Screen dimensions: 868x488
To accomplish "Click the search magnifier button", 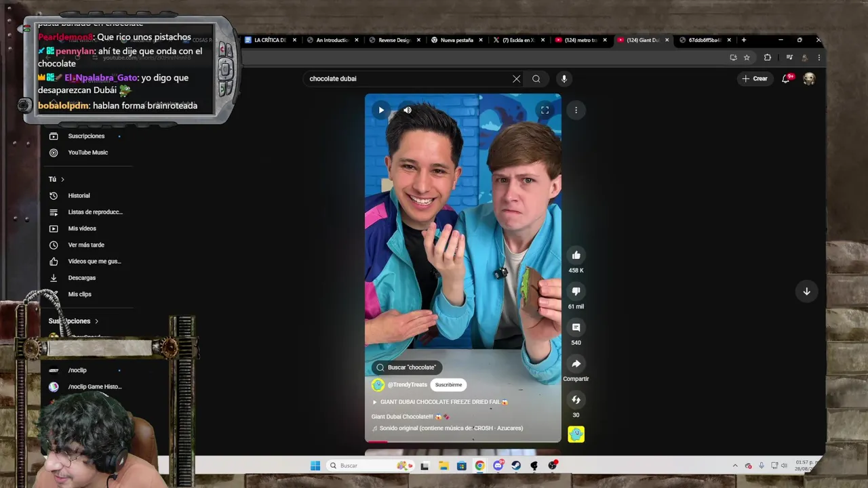I will 536,79.
